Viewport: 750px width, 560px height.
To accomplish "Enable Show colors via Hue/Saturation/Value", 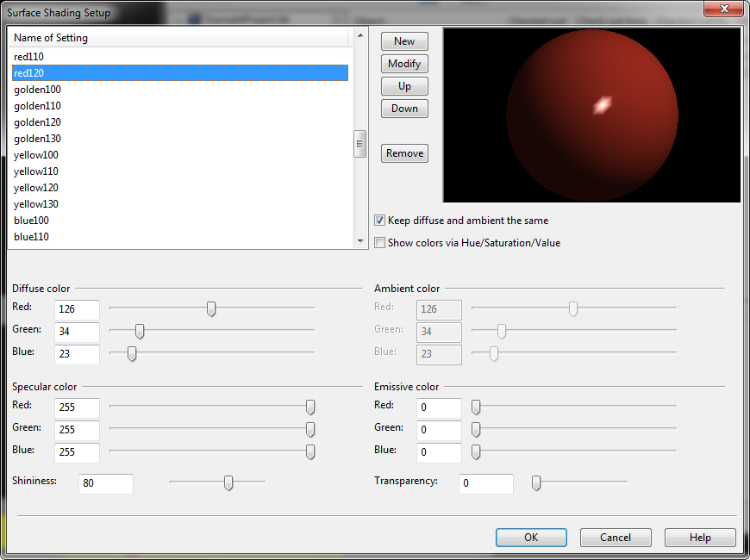I will [380, 243].
